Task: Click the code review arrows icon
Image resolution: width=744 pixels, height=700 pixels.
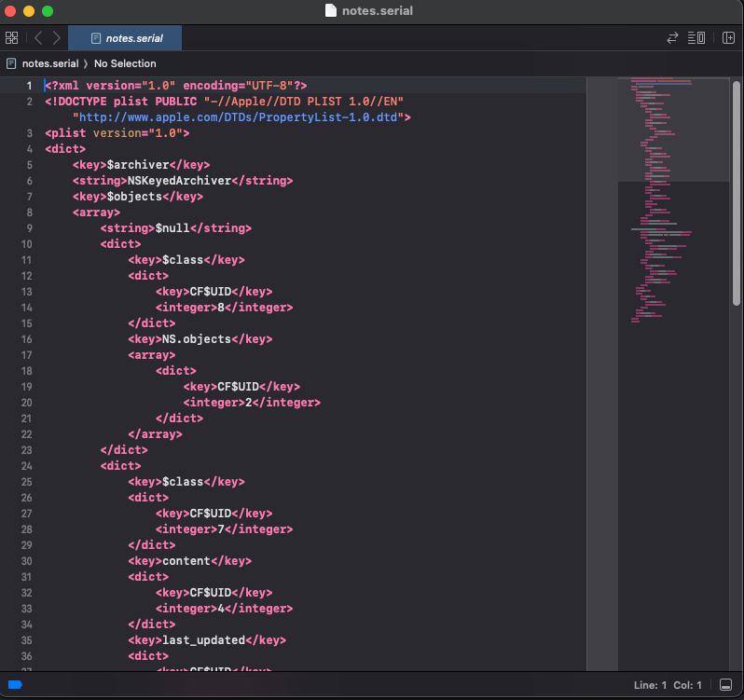Action: [671, 38]
